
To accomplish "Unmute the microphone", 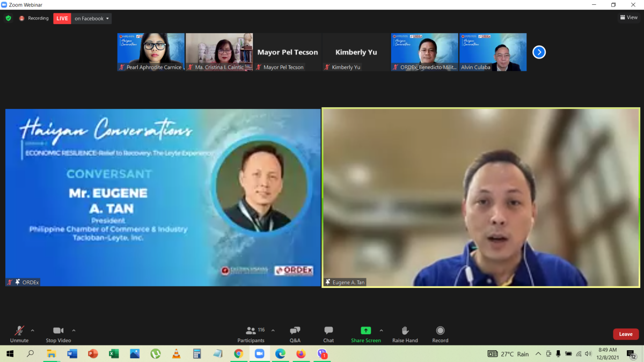I will click(19, 334).
